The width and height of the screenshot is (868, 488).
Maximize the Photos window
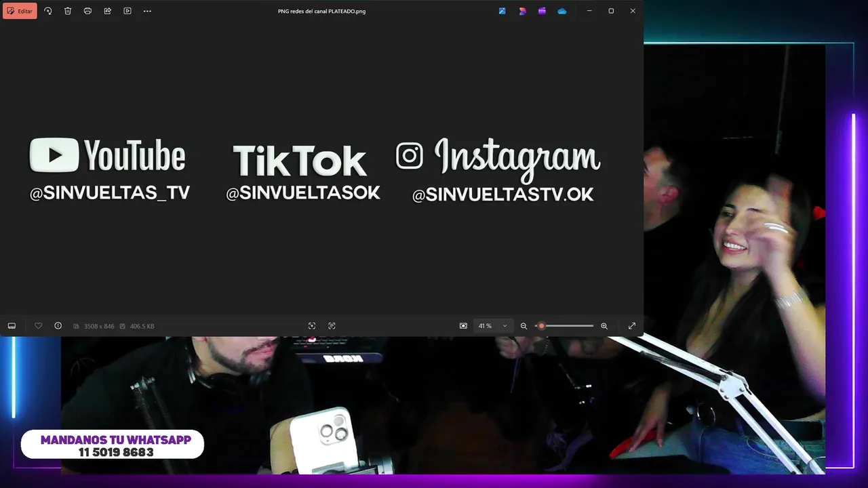611,11
